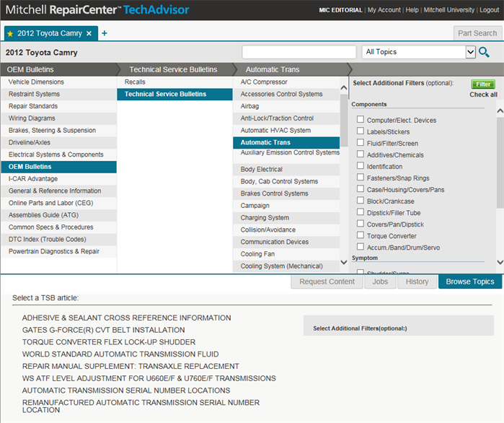The width and height of the screenshot is (504, 423).
Task: Click the Technical Service Bulletins breadcrumb
Action: 173,69
